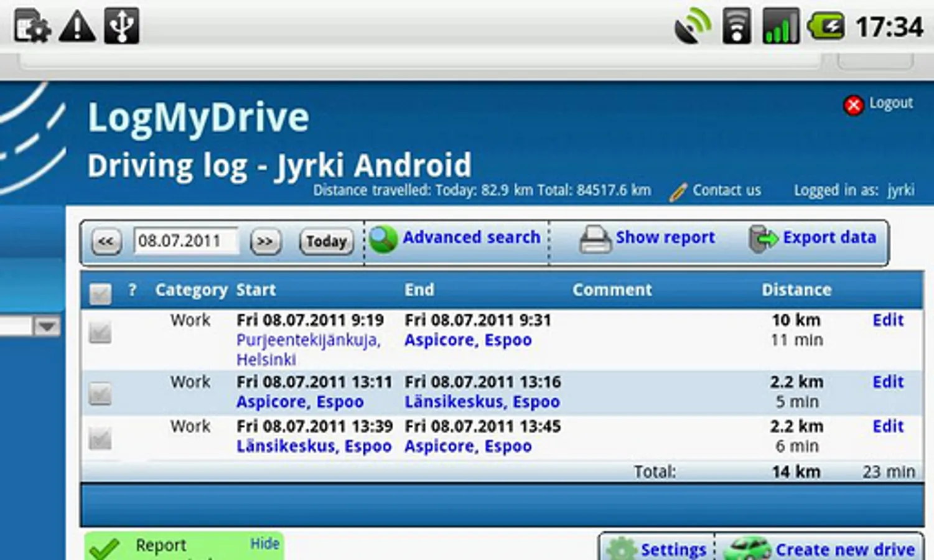Click the 17:34 clock in status bar
This screenshot has height=560, width=934.
click(x=889, y=27)
